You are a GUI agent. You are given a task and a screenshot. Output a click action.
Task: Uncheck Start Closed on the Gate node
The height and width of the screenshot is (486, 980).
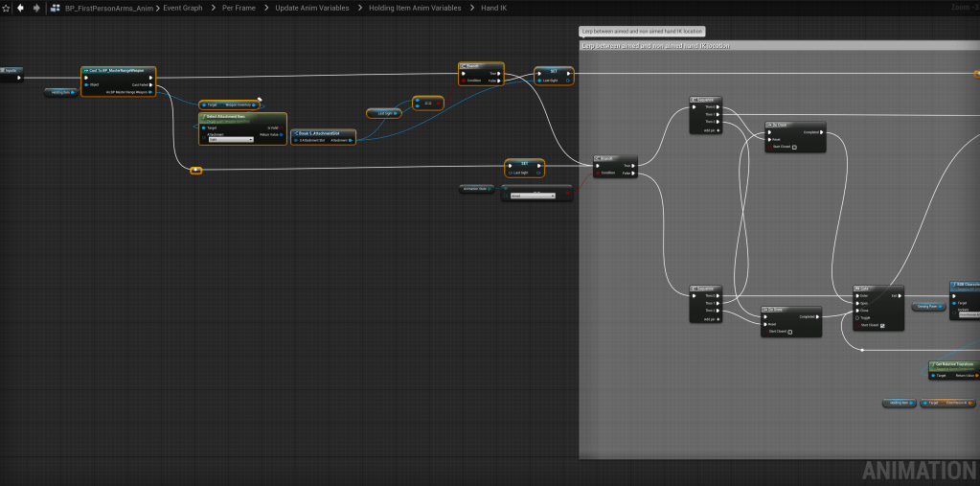pyautogui.click(x=882, y=326)
